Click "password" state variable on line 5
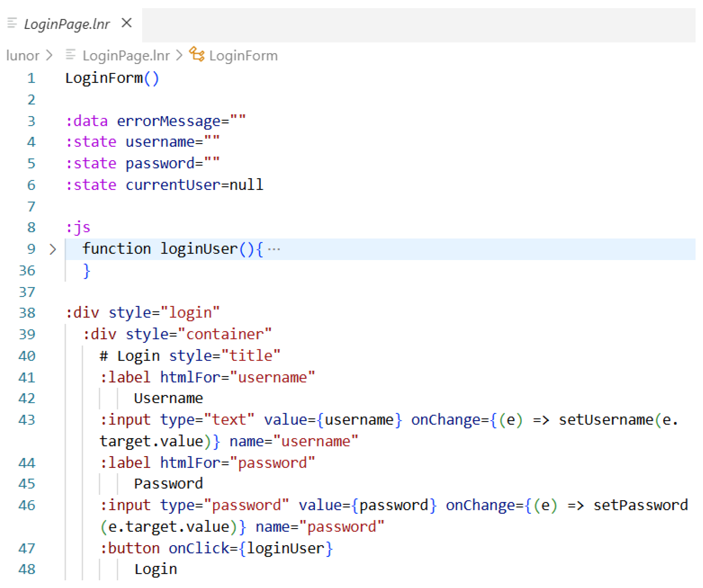This screenshot has height=588, width=703. click(160, 164)
